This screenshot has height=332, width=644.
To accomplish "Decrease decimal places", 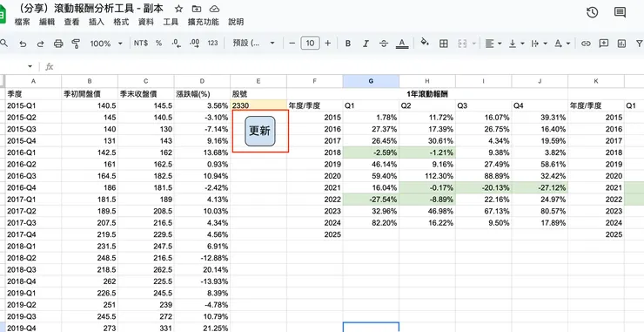I will tap(176, 44).
